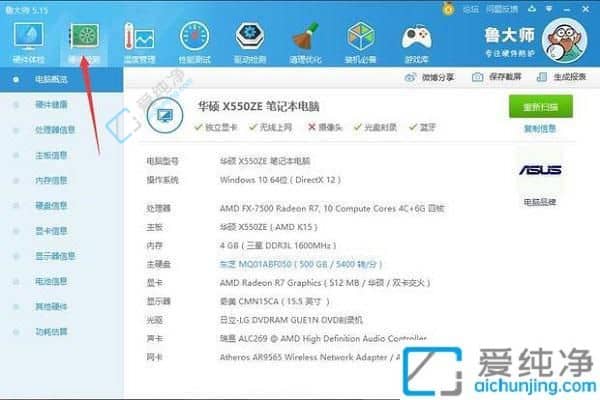Click 保存截屏 save screenshot
The height and width of the screenshot is (400, 600).
pyautogui.click(x=496, y=77)
